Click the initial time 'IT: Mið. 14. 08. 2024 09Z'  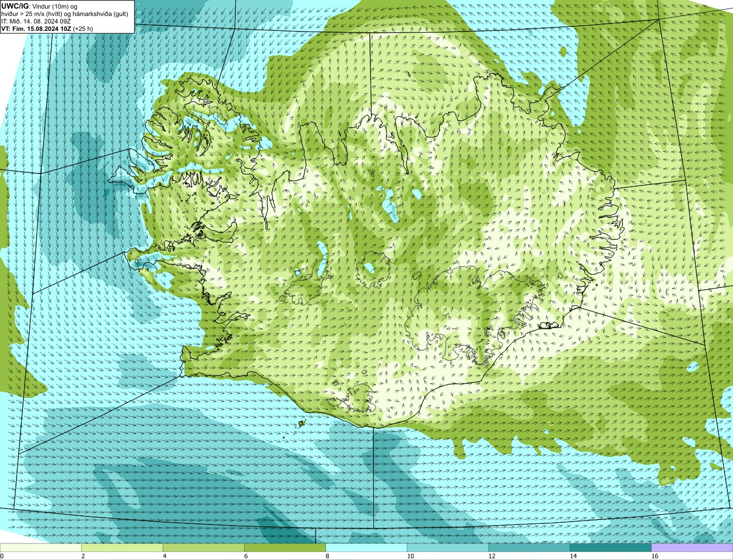[x=36, y=21]
